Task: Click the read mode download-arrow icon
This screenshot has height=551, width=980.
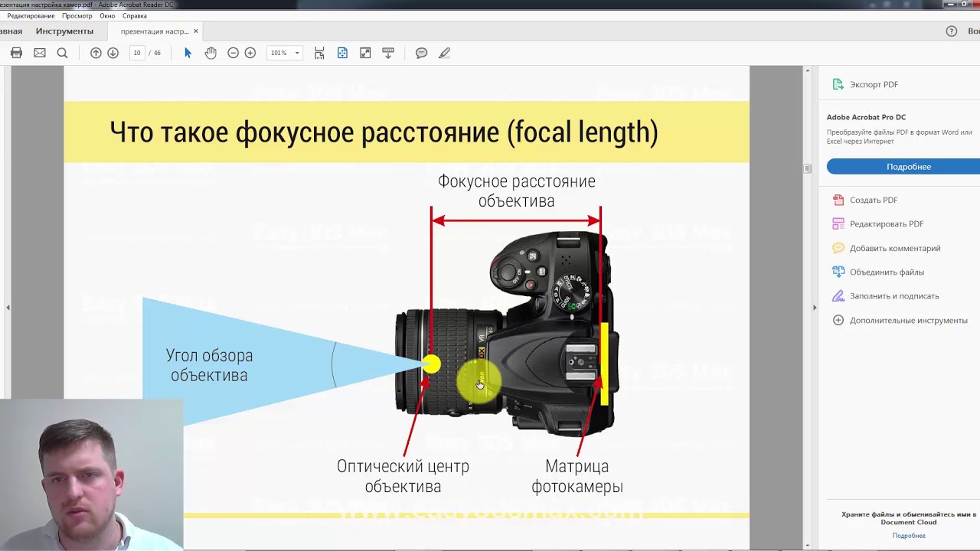Action: (x=388, y=53)
